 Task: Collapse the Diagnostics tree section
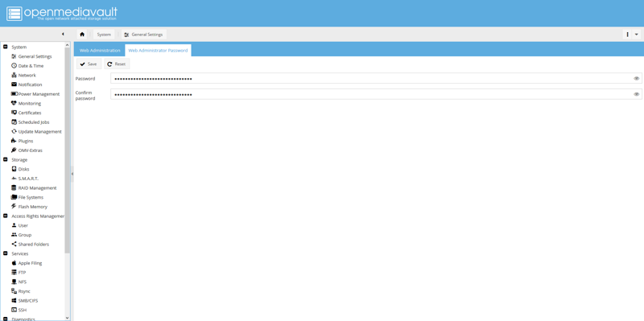click(6, 319)
